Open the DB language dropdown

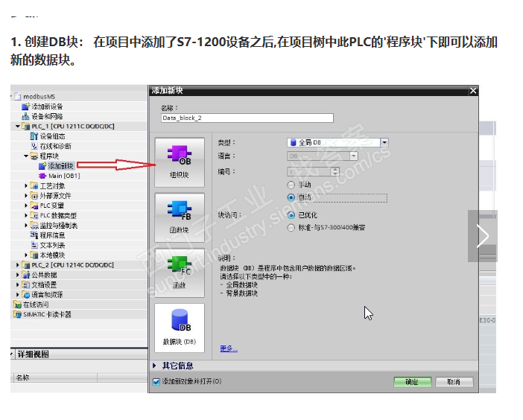354,156
